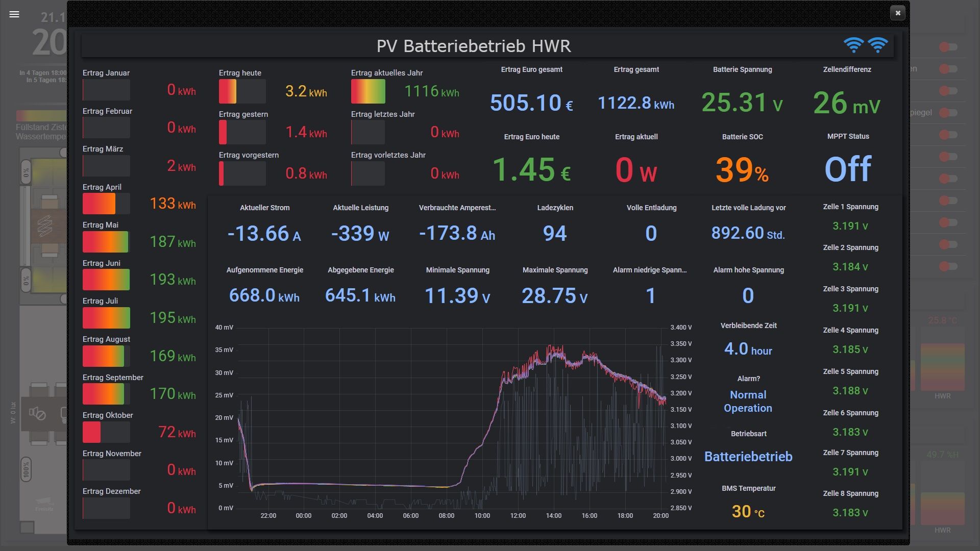Click the PV Batteriebetrieb HWR title
The width and height of the screenshot is (980, 551).
click(x=474, y=46)
